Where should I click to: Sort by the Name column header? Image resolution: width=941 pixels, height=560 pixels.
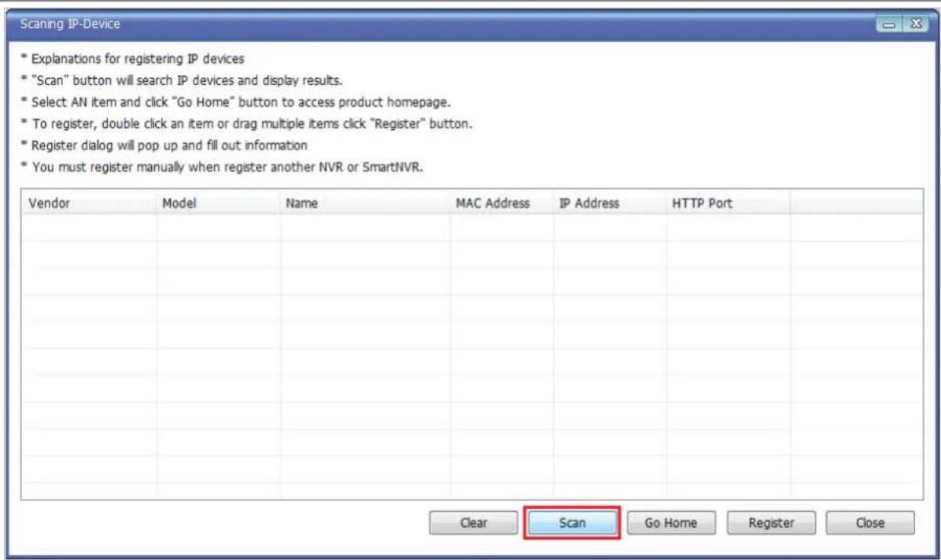365,203
